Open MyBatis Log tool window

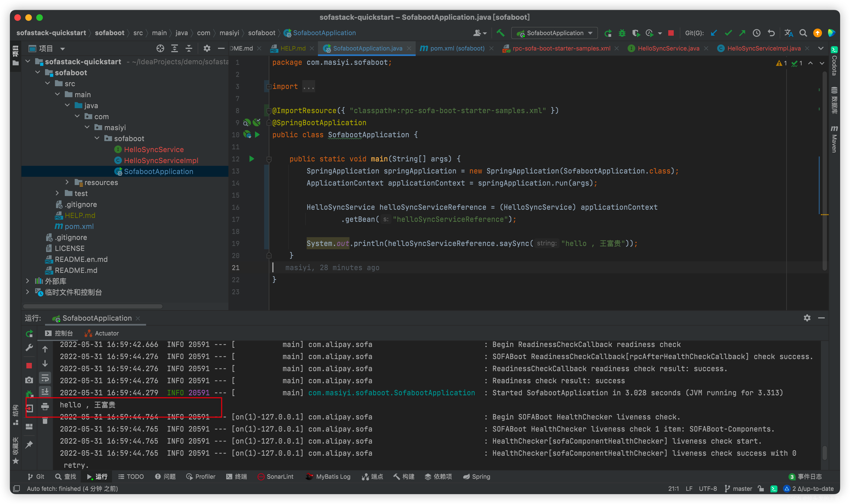328,477
